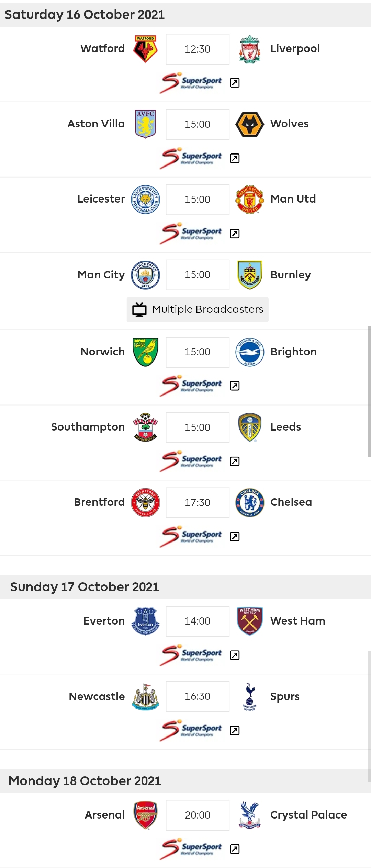Click the page scrollbar on right edge

point(369,391)
